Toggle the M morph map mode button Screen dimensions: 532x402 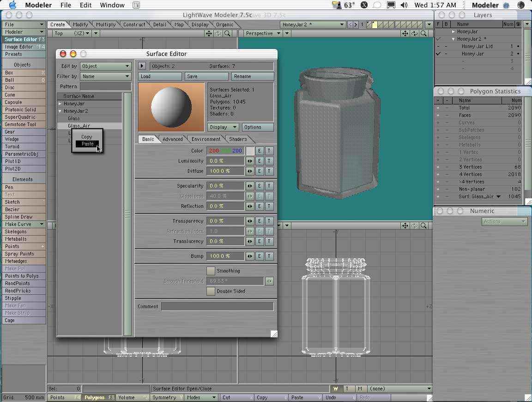click(x=360, y=389)
